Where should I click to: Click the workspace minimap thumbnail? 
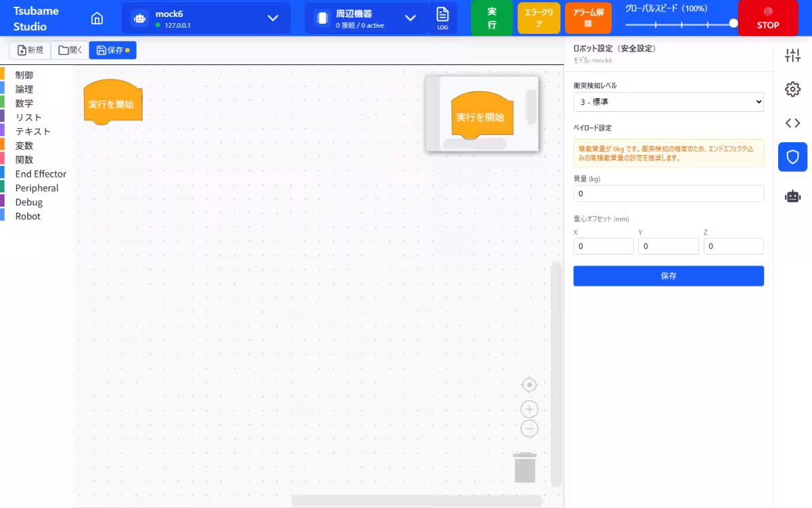pos(482,114)
